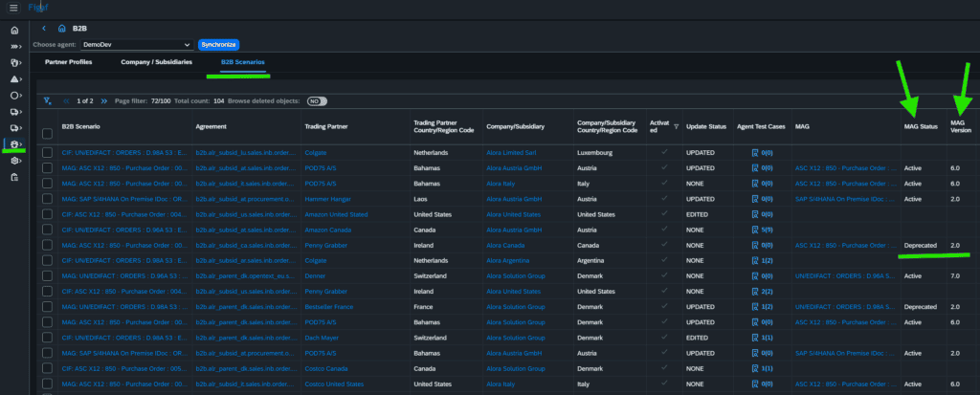Screen dimensions: 980x395
Task: Select checkbox for Hammer Hangar row
Action: tap(47, 199)
